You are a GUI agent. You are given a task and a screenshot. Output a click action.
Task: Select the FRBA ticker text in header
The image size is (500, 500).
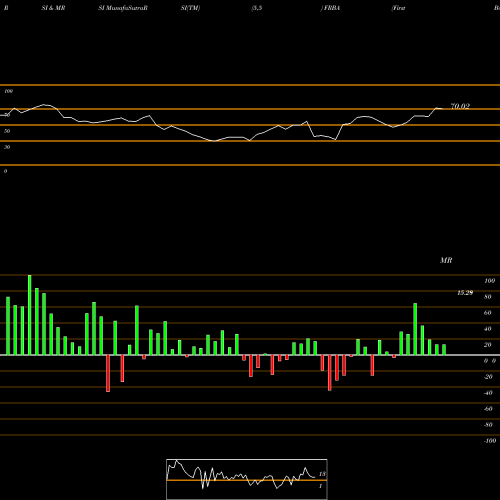(331, 8)
